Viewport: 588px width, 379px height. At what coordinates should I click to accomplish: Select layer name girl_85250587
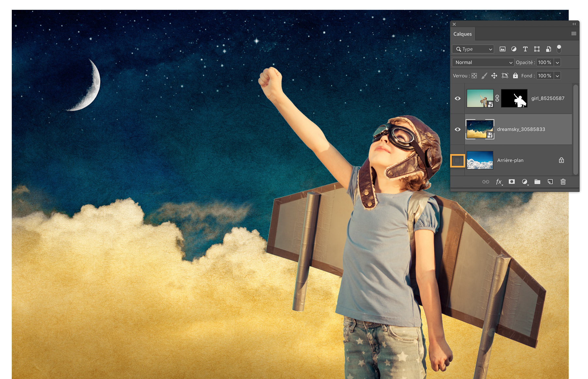(548, 98)
